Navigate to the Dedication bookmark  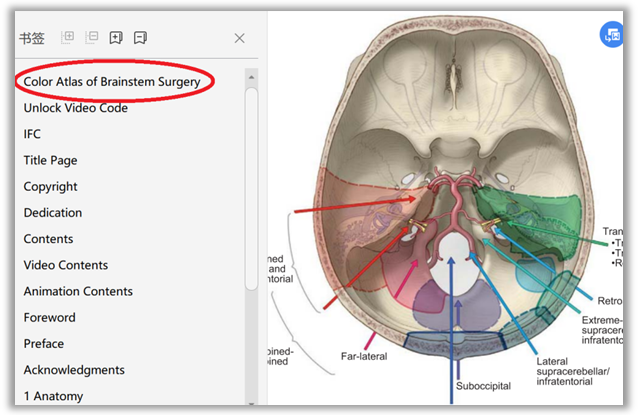pyautogui.click(x=53, y=213)
